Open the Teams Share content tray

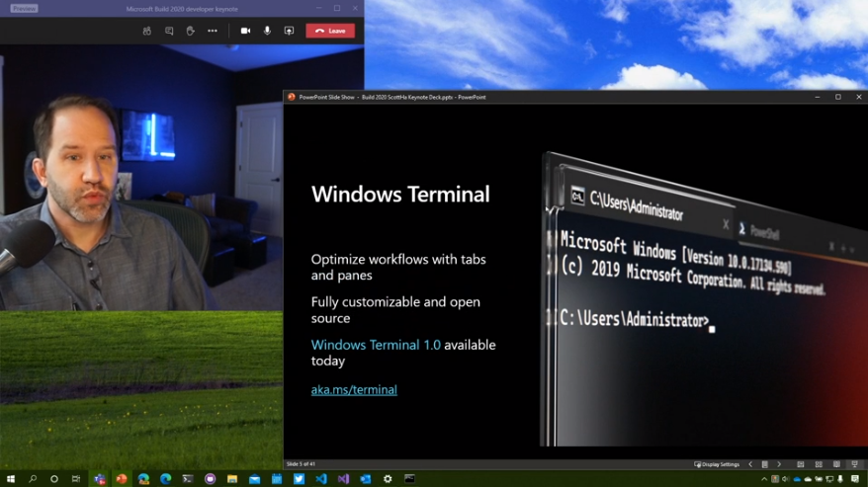click(289, 31)
